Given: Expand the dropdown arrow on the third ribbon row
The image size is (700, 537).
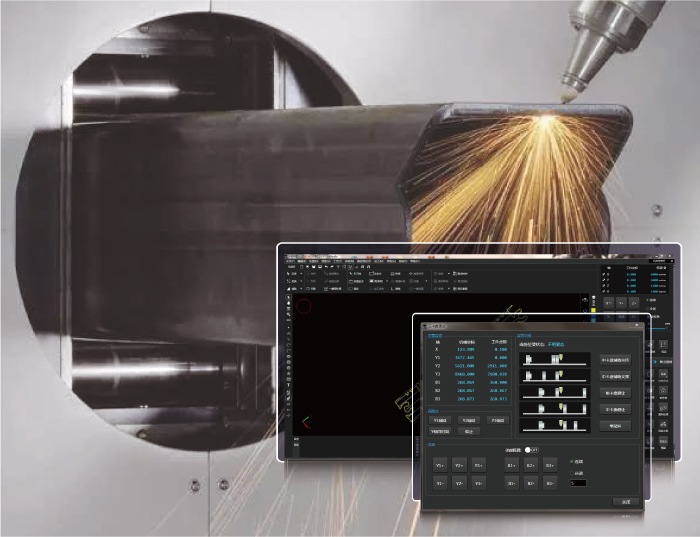Looking at the screenshot, I should click(x=299, y=289).
